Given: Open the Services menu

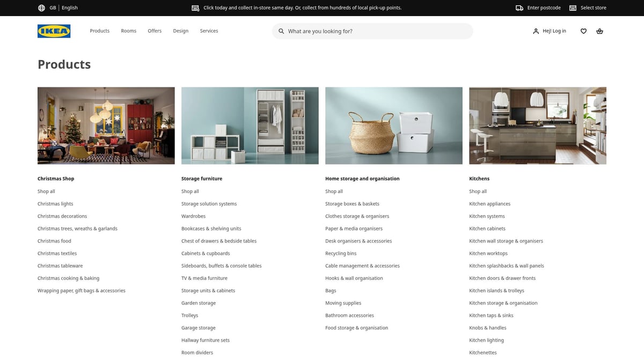Looking at the screenshot, I should tap(209, 31).
